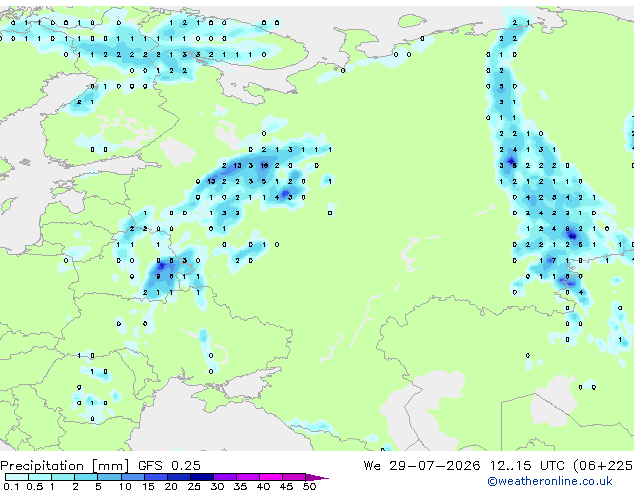Pick the 30–35 mm legend color swatch

(x=224, y=477)
